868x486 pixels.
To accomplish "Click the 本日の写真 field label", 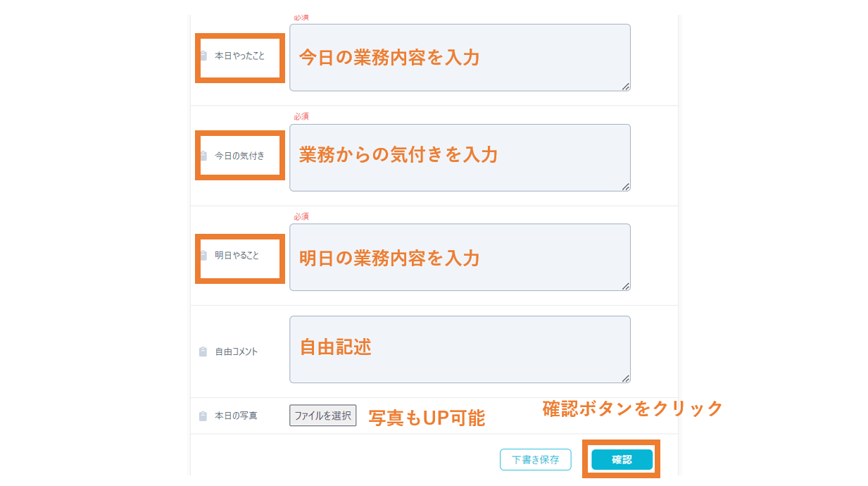I will (x=236, y=416).
